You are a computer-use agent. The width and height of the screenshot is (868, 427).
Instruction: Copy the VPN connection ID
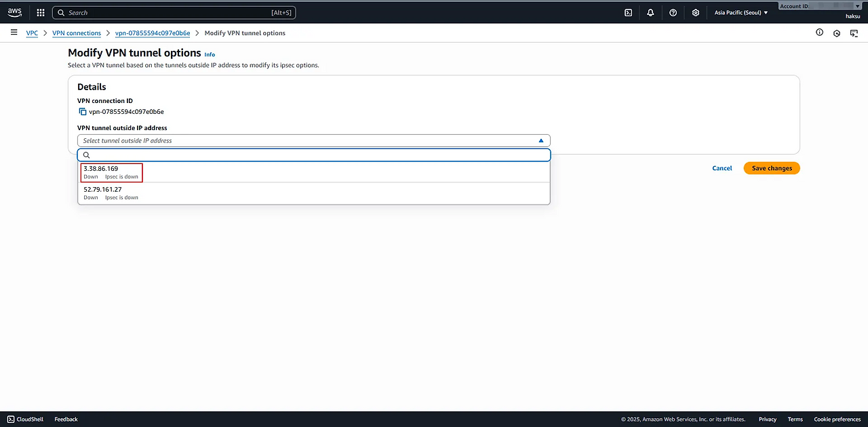point(83,112)
